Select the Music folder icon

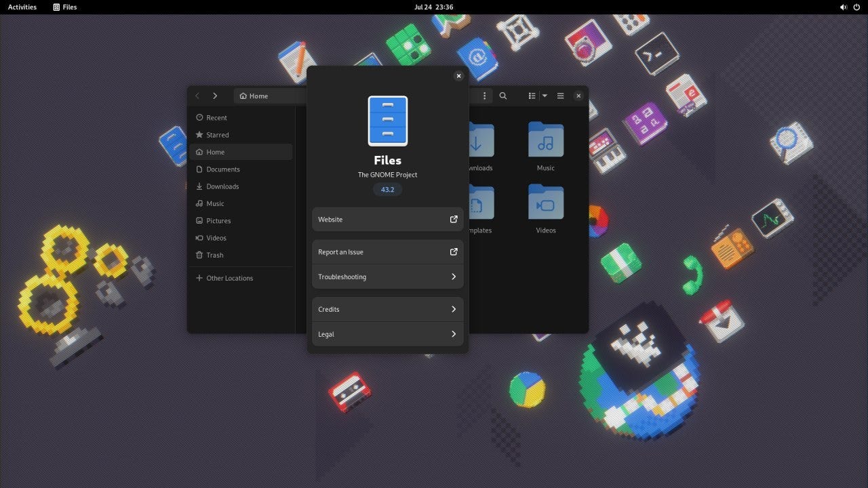546,140
